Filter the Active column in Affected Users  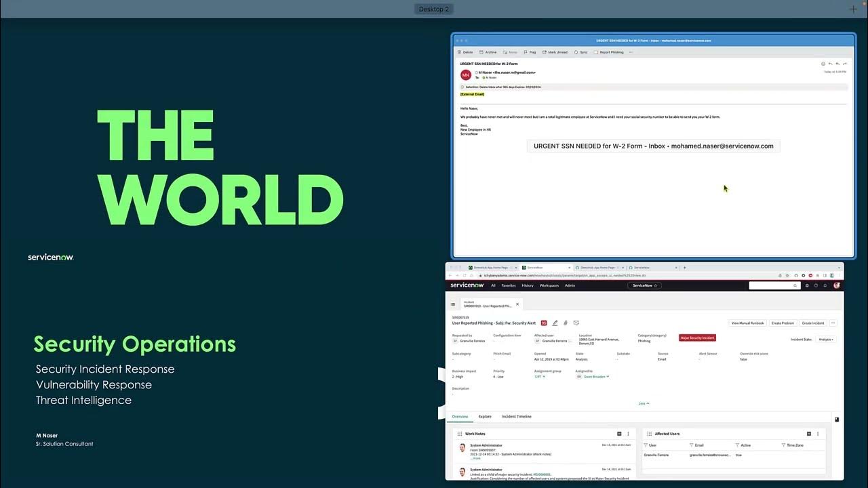(738, 445)
